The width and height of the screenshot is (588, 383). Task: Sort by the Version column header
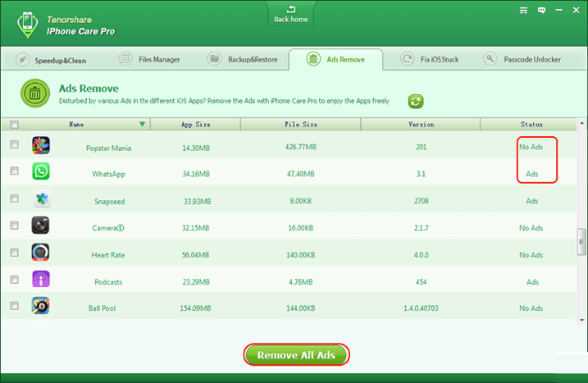point(422,125)
